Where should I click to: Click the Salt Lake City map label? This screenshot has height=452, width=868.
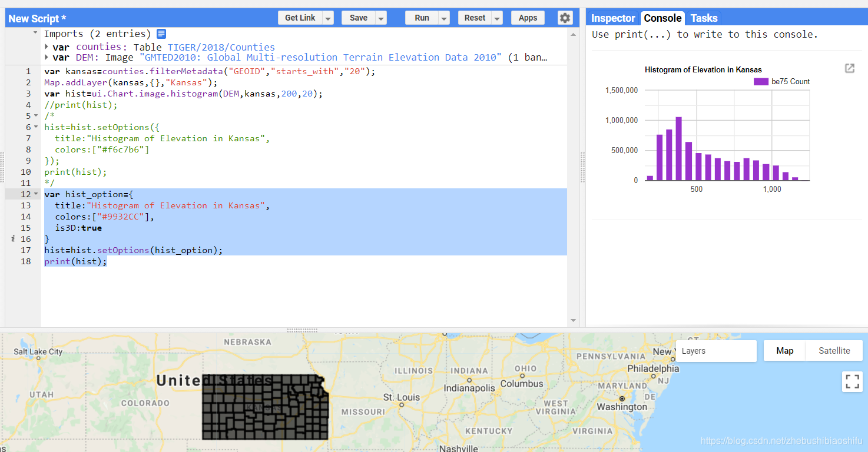(38, 351)
